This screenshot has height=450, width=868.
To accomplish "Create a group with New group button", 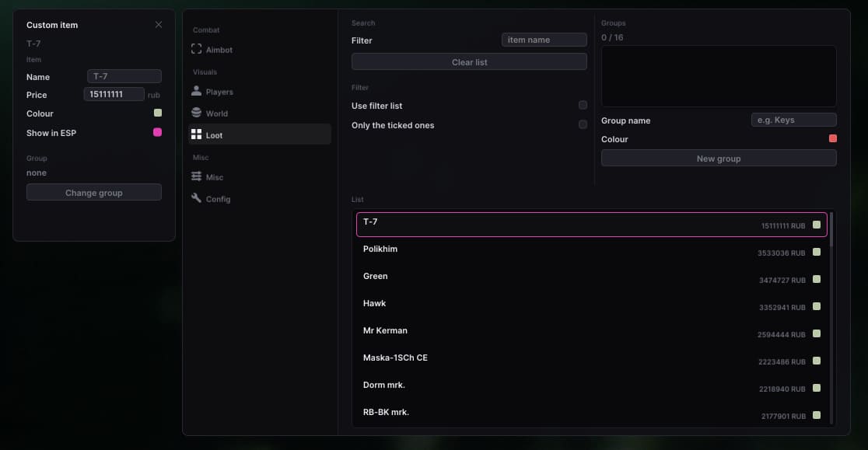I will pyautogui.click(x=719, y=158).
